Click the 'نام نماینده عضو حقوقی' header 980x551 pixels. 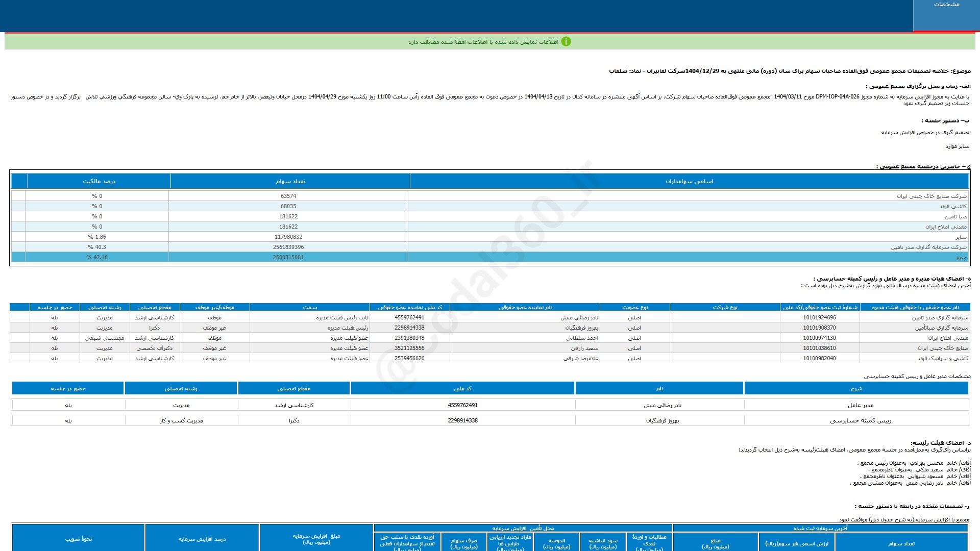[525, 307]
